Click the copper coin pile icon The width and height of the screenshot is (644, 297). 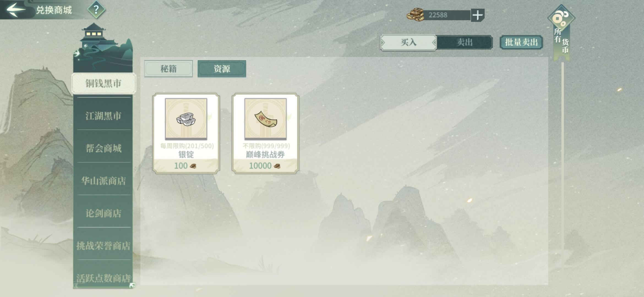coord(415,15)
